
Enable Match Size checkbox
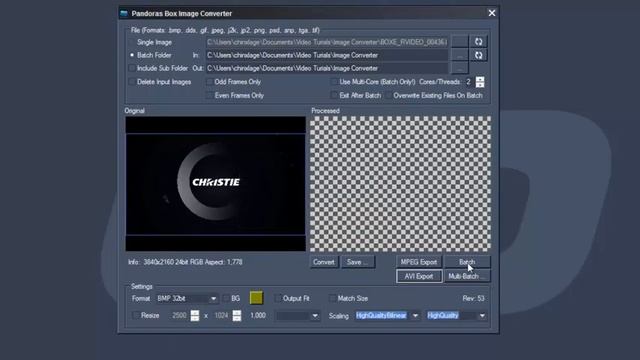pyautogui.click(x=333, y=299)
